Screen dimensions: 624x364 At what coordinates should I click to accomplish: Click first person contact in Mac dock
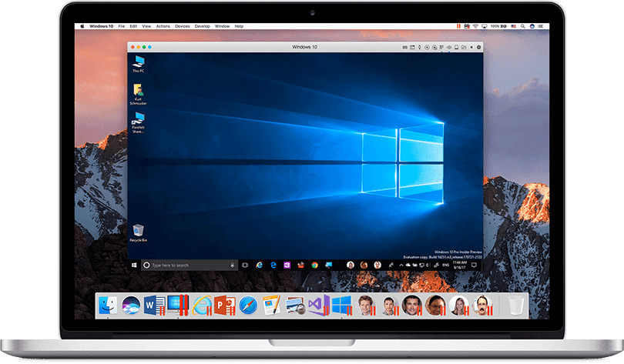[366, 306]
